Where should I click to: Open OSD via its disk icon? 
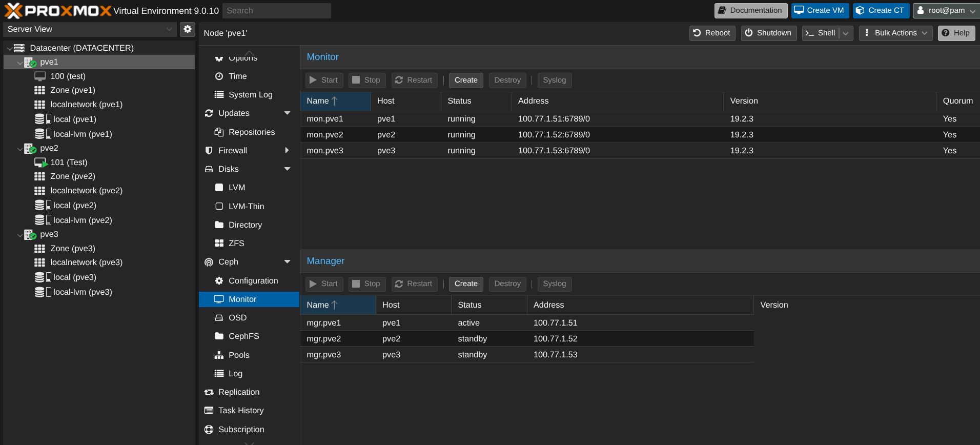219,318
